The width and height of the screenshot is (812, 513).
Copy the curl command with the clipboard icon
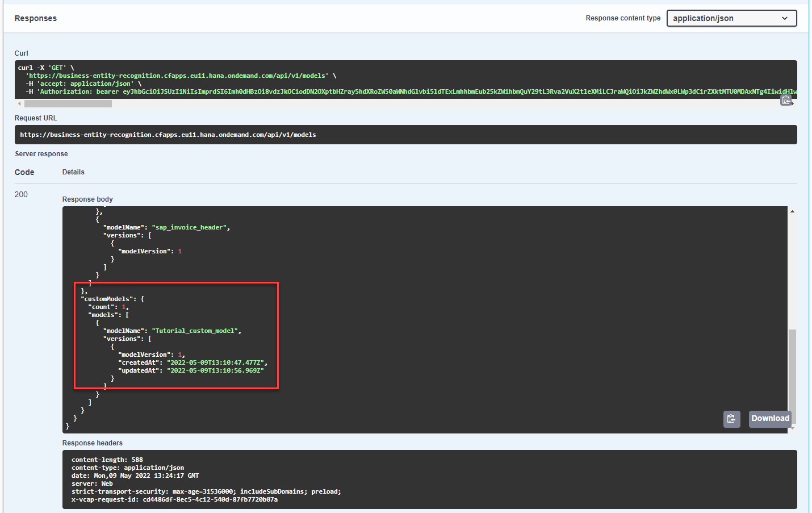[x=786, y=101]
